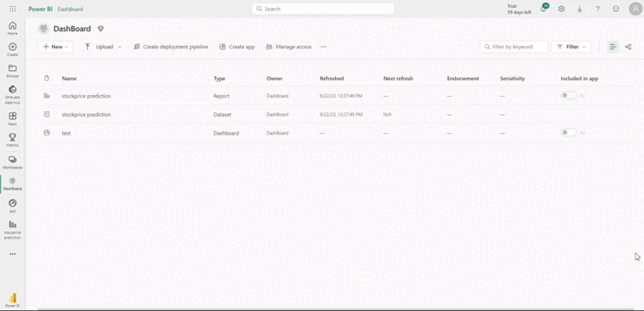Screen dimensions: 644x311
Task: Click DashBoard breadcrumb in top bar
Action: 70,9
